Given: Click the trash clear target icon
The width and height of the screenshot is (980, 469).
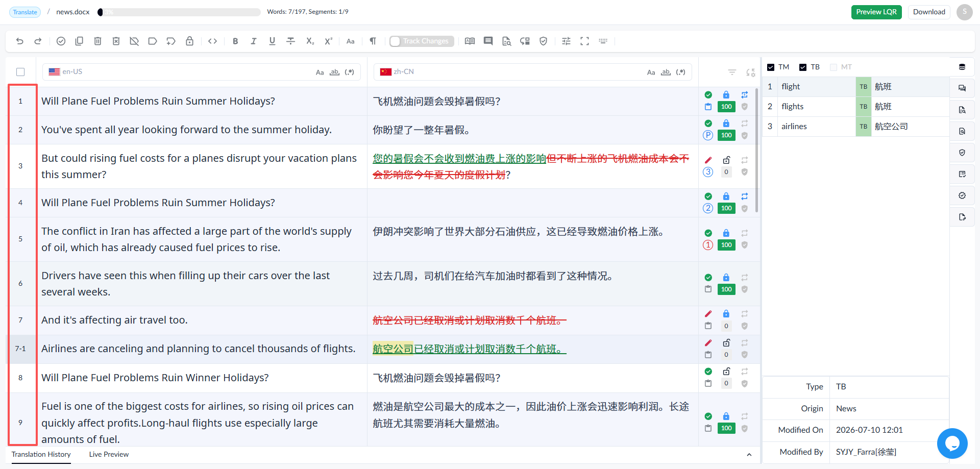Looking at the screenshot, I should pos(97,41).
